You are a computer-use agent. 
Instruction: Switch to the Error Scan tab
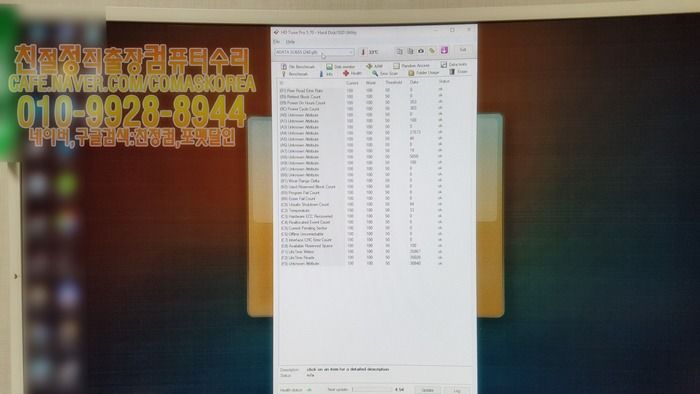coord(385,73)
